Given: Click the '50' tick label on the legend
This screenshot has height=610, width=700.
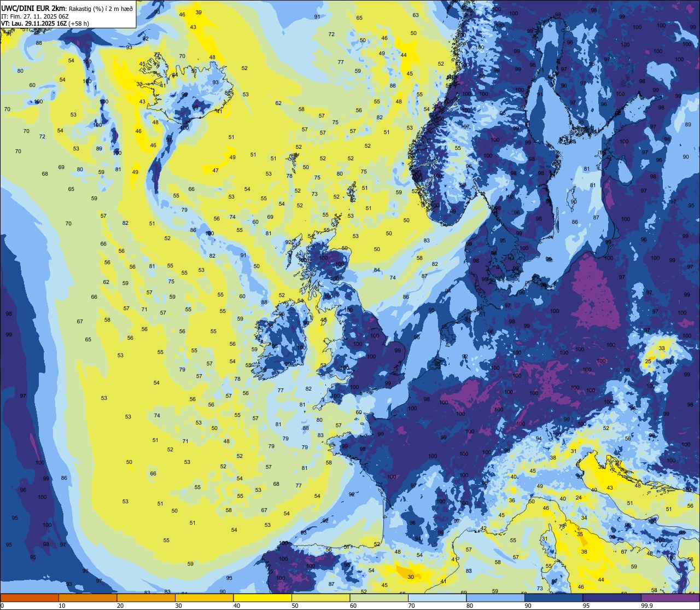Looking at the screenshot, I should (295, 606).
